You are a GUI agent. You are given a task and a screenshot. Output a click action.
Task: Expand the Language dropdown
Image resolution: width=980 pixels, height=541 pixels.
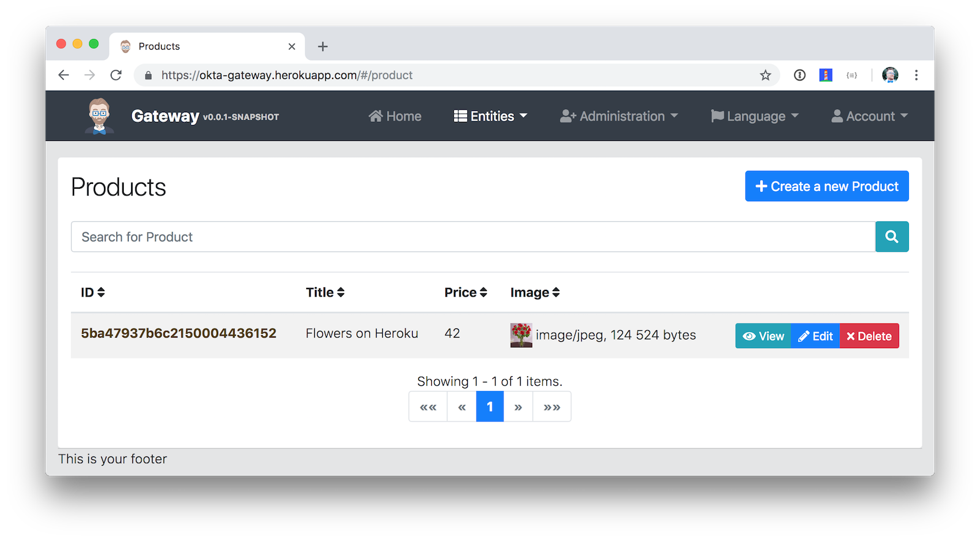coord(755,116)
